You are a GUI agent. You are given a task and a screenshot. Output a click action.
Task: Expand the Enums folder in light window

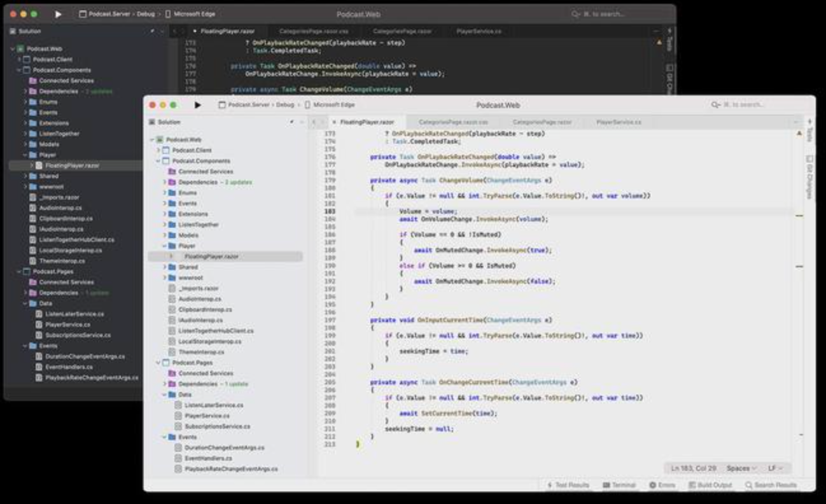164,193
